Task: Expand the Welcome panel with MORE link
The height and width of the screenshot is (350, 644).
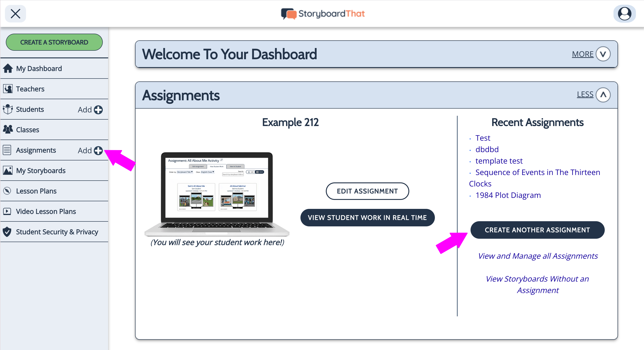Action: pos(583,54)
